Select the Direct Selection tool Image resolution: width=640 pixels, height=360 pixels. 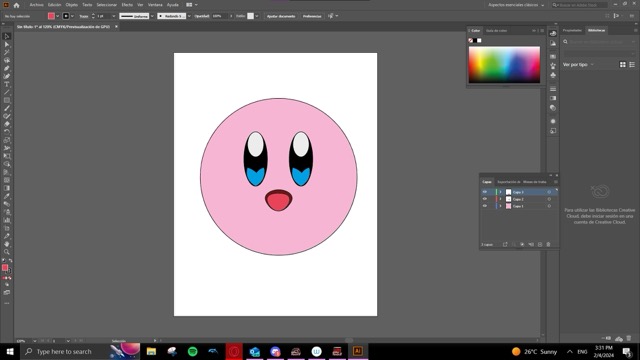[x=7, y=44]
